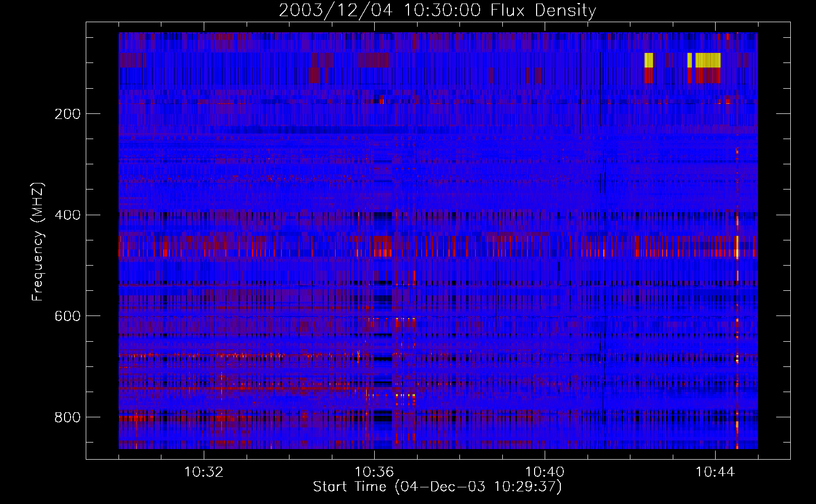816x504 pixels.
Task: Select the 'Frequency (MHZ)' axis label
Action: point(37,242)
